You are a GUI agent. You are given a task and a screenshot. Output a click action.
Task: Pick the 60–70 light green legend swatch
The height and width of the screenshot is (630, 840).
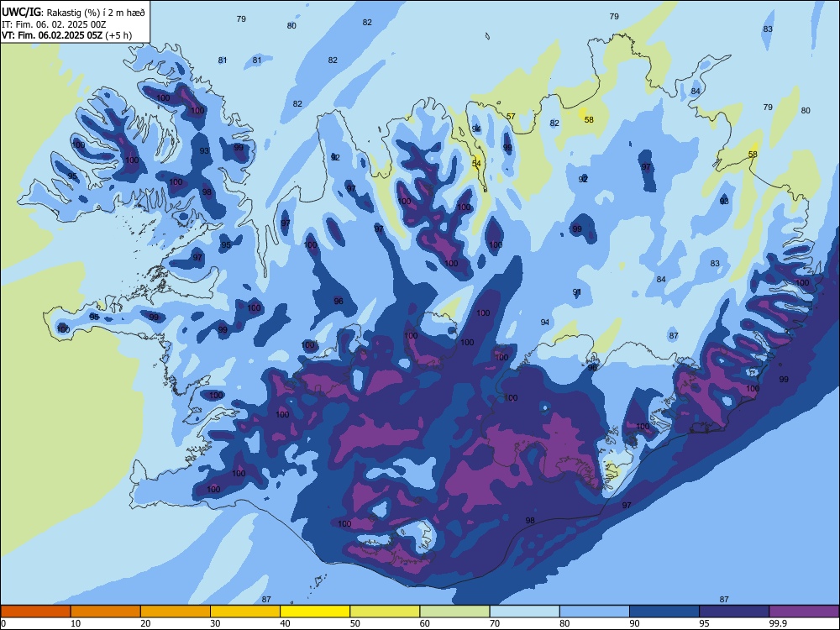[454, 612]
